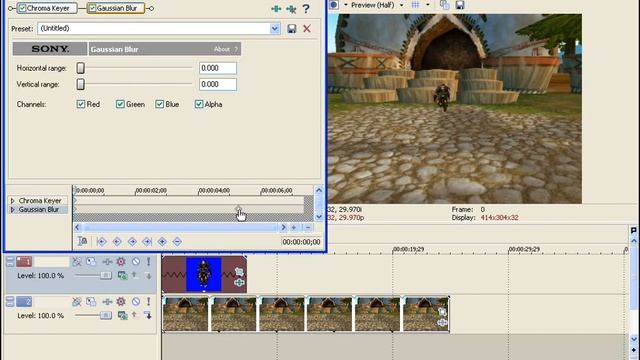Click the Lock Envelopes to Events icon
Viewport: 640px width, 360px height.
82,242
